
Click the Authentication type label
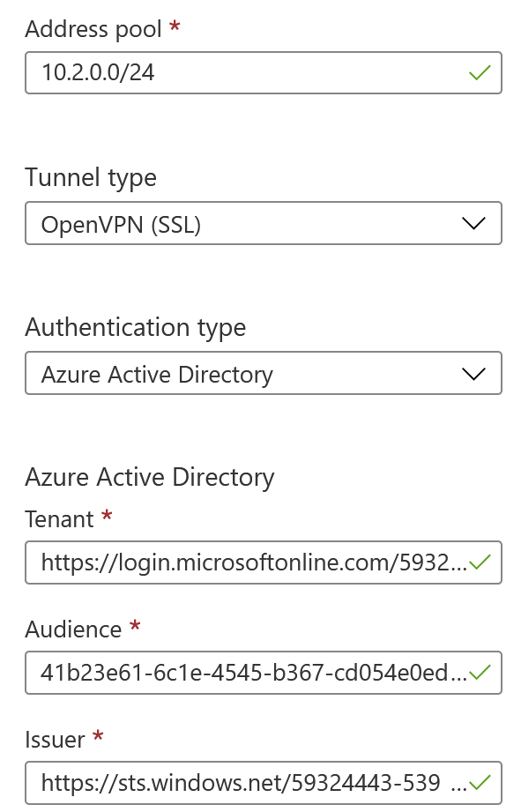click(x=135, y=328)
